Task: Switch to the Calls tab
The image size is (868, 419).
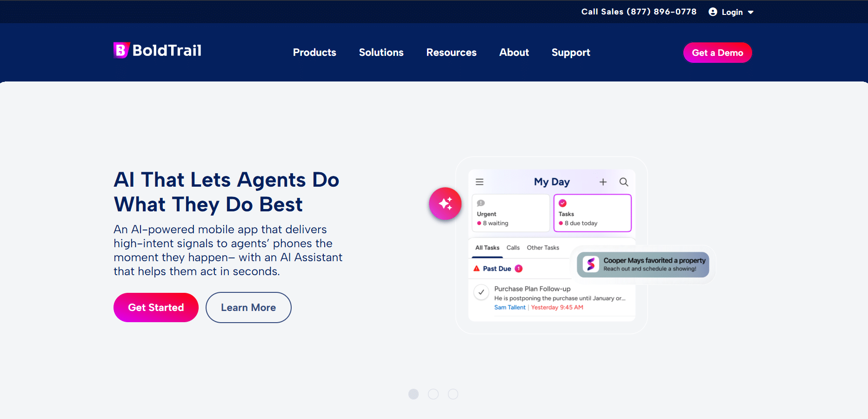Action: [513, 248]
